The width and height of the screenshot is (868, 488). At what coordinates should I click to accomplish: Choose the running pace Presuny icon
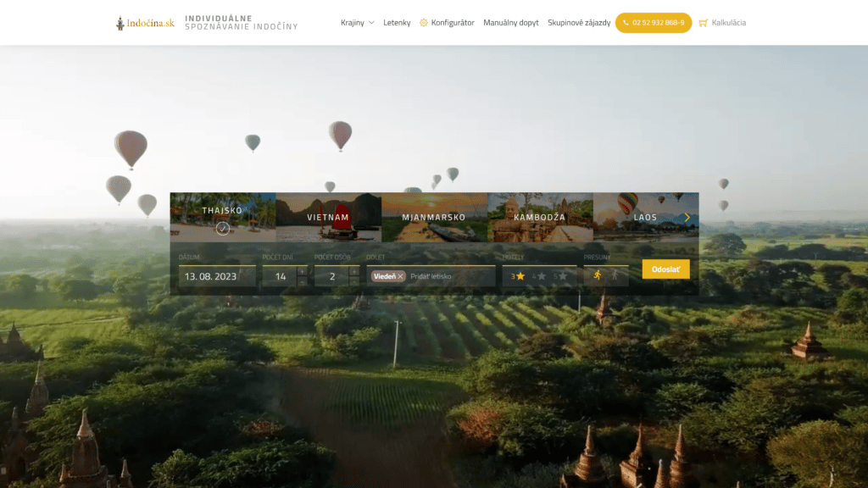598,275
